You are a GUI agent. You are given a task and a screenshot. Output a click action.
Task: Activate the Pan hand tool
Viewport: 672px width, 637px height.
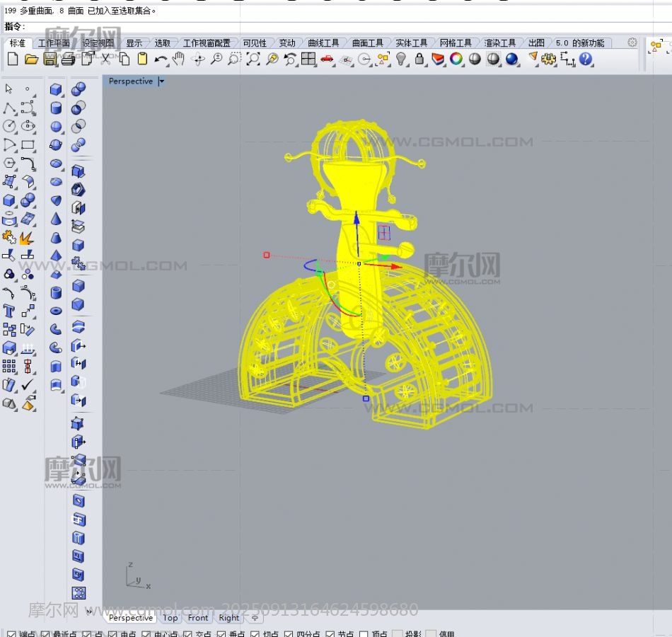179,59
